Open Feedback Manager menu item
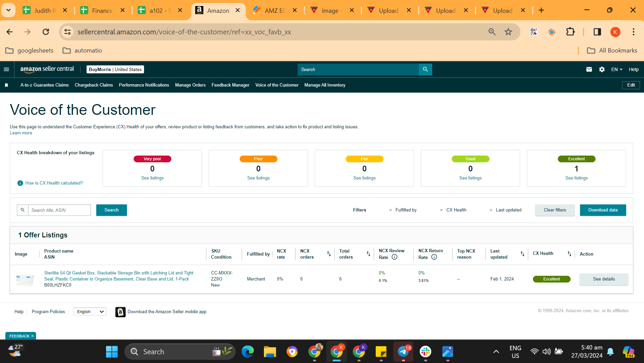The height and width of the screenshot is (363, 644). pos(230,85)
